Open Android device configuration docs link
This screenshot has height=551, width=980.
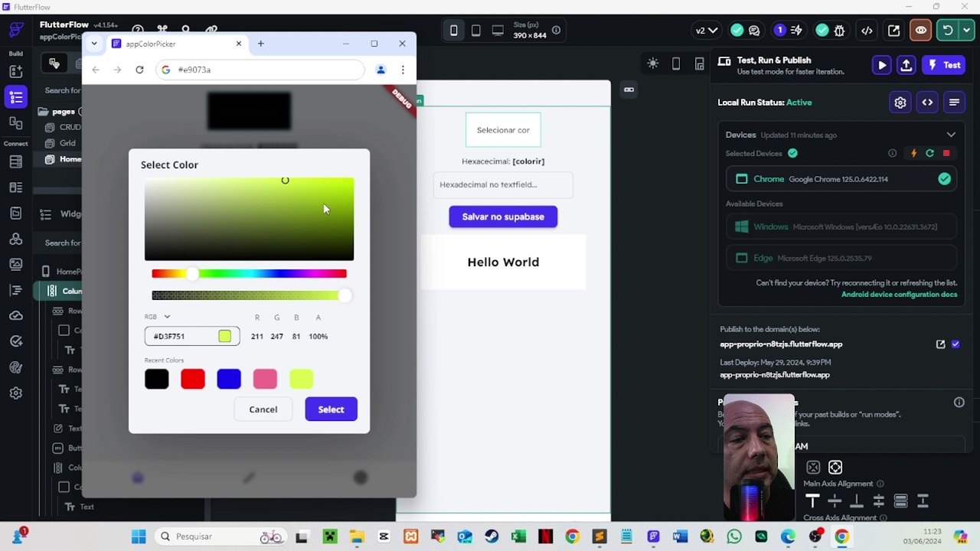point(899,294)
